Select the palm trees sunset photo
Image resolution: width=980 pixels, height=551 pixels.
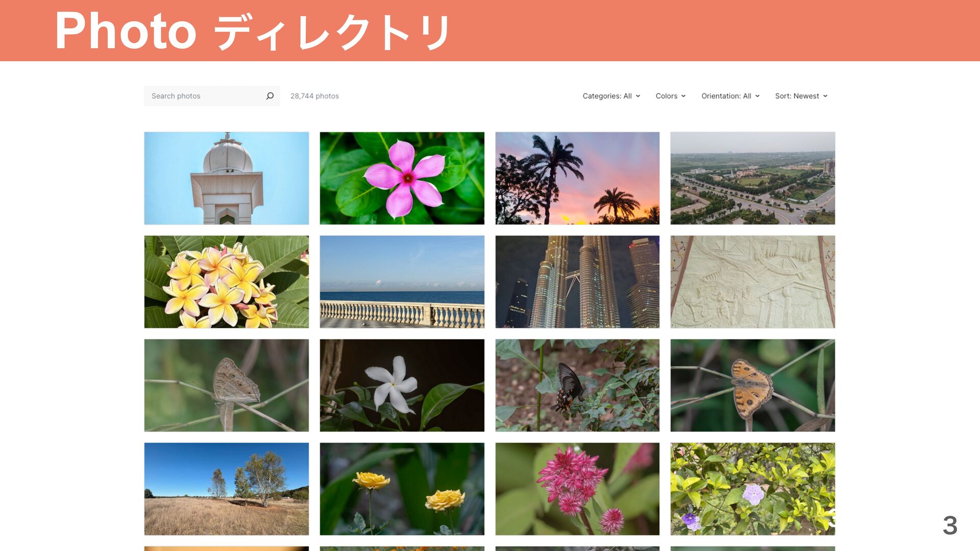point(577,178)
